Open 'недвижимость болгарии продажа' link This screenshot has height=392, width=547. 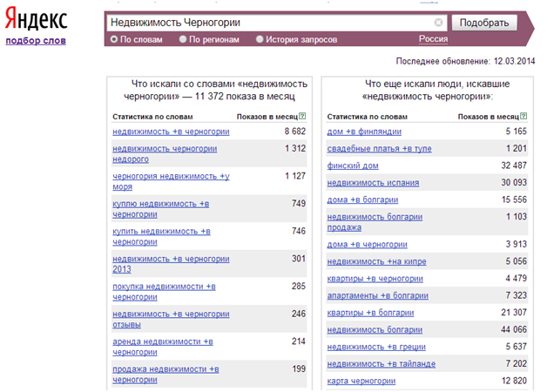(375, 222)
